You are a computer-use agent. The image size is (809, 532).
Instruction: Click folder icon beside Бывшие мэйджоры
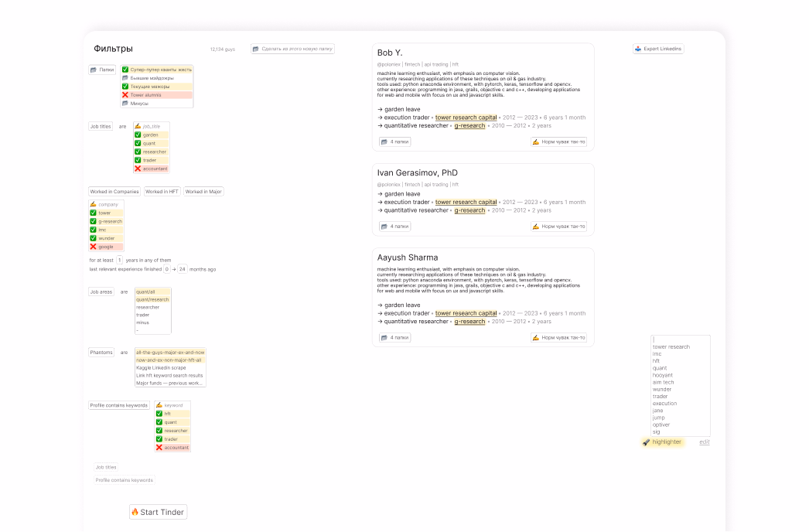pyautogui.click(x=125, y=78)
